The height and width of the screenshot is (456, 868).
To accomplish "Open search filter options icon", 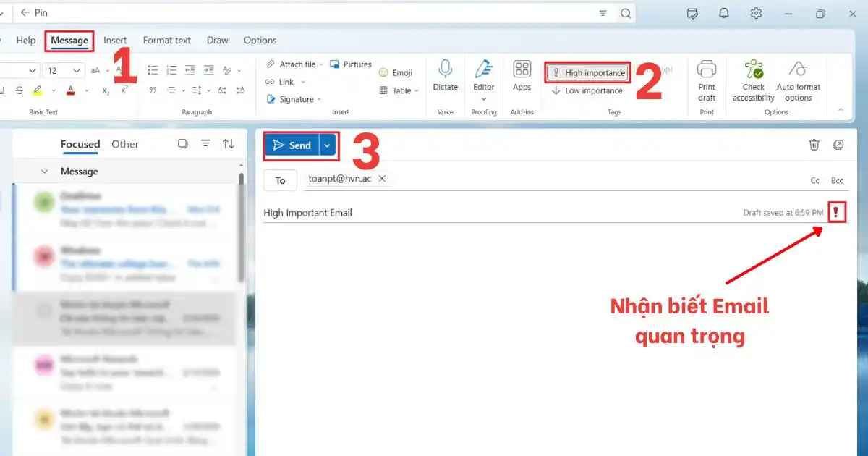I will point(603,13).
